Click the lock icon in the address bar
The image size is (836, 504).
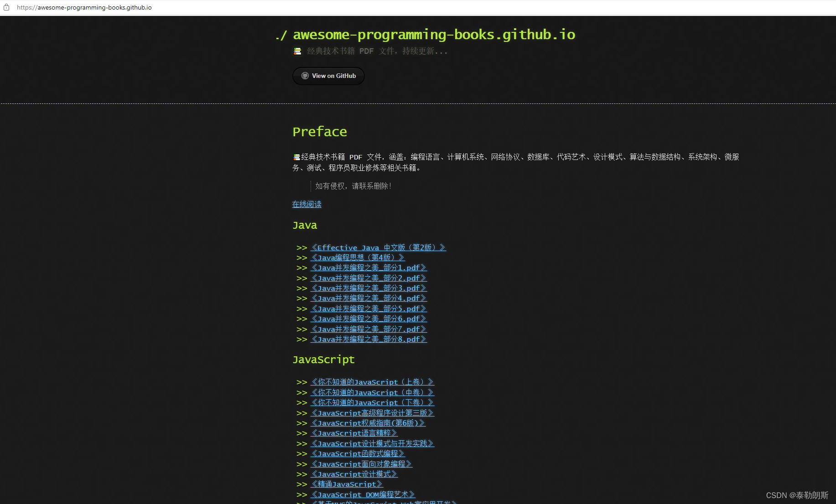tap(6, 7)
